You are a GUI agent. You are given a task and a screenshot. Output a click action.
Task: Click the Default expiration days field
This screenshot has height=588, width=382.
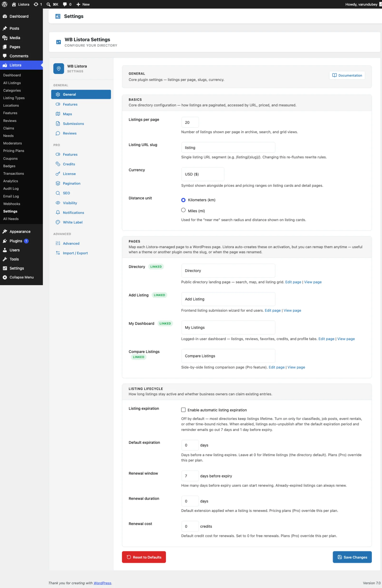click(190, 445)
